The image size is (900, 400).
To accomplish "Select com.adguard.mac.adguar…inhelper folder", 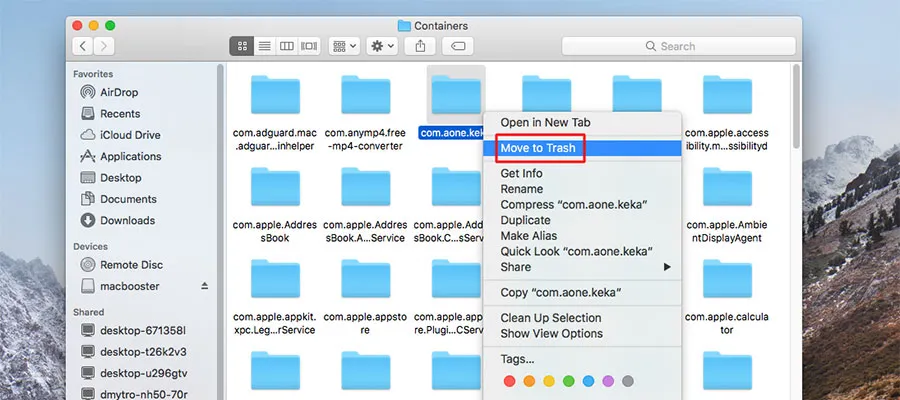I will pyautogui.click(x=276, y=95).
